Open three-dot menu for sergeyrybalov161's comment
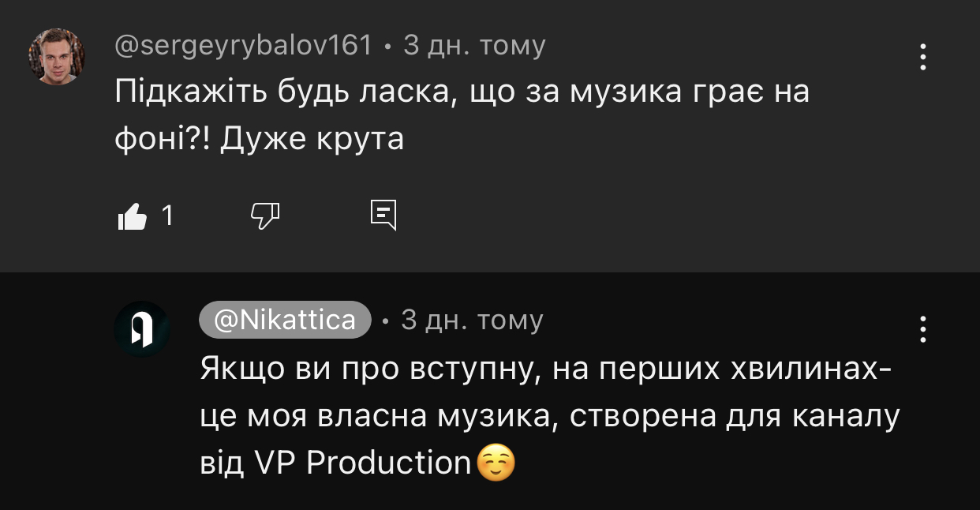The height and width of the screenshot is (510, 980). (x=922, y=57)
